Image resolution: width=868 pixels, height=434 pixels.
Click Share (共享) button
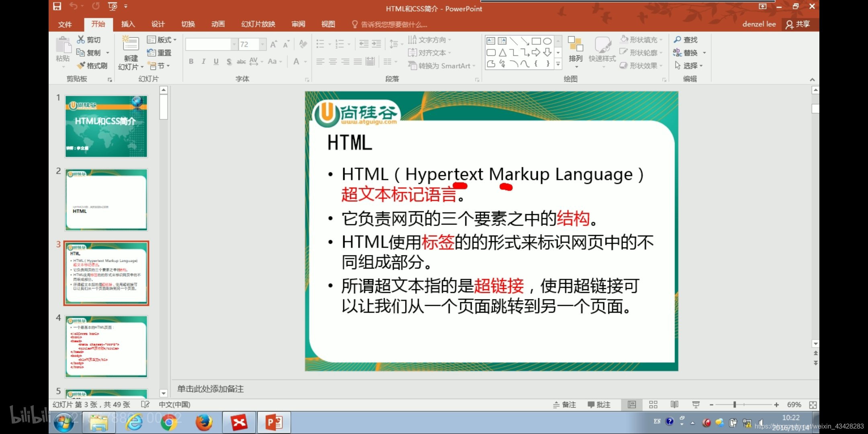pos(798,24)
